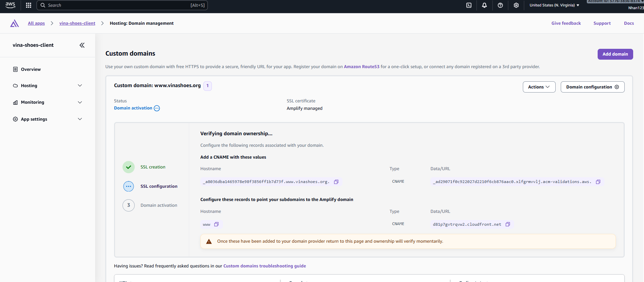Click the Monitoring chart icon

[x=15, y=102]
